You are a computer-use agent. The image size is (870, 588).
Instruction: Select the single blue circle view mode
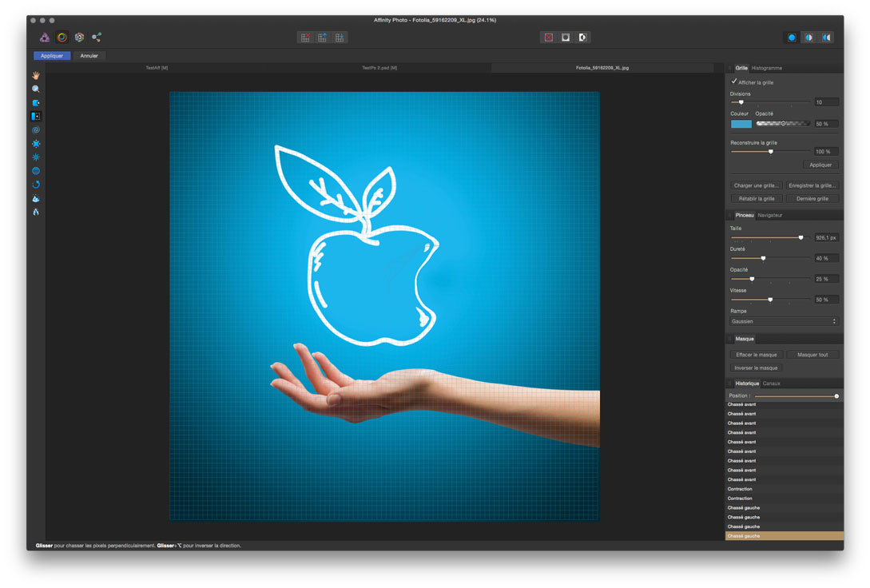coord(792,38)
